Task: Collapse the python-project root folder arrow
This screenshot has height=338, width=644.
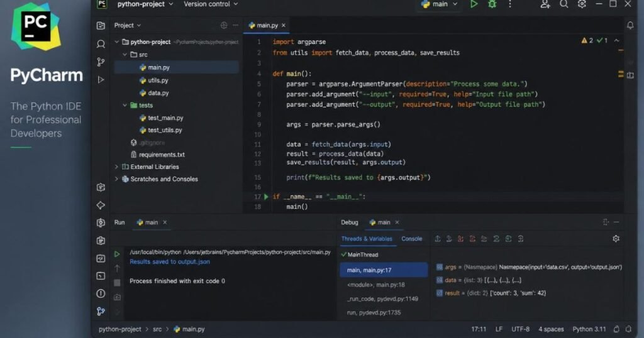Action: click(x=116, y=42)
